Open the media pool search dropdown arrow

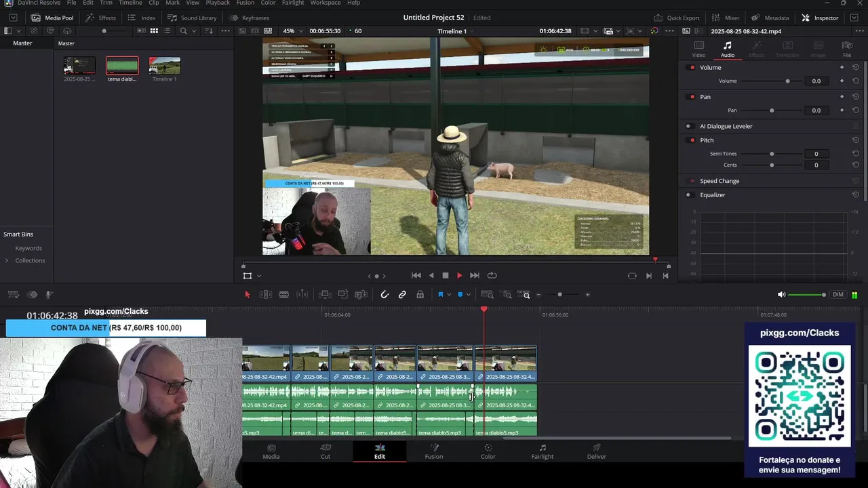pos(194,31)
